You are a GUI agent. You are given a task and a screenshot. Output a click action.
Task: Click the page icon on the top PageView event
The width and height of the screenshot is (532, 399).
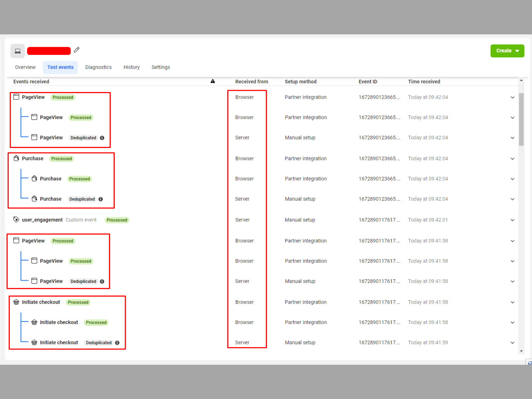16,96
